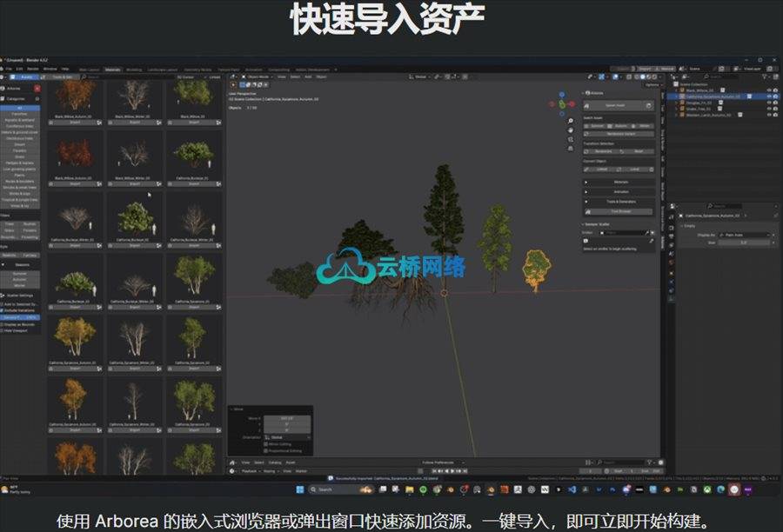Expand the Animation section in Arborea panel
783x532 pixels.
620,191
